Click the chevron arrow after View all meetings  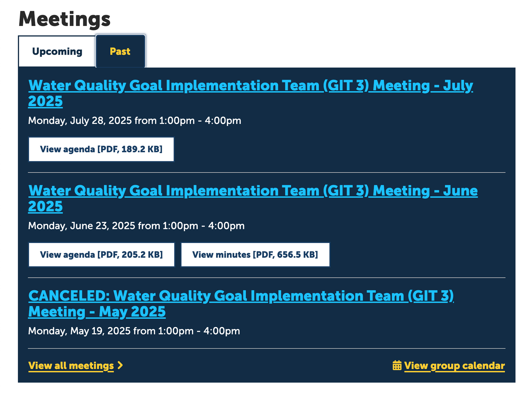click(x=121, y=365)
